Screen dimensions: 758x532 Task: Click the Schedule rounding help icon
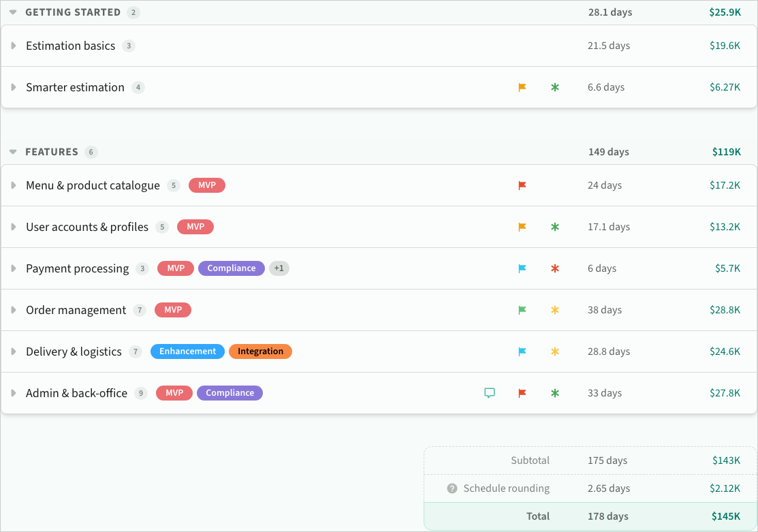(452, 488)
